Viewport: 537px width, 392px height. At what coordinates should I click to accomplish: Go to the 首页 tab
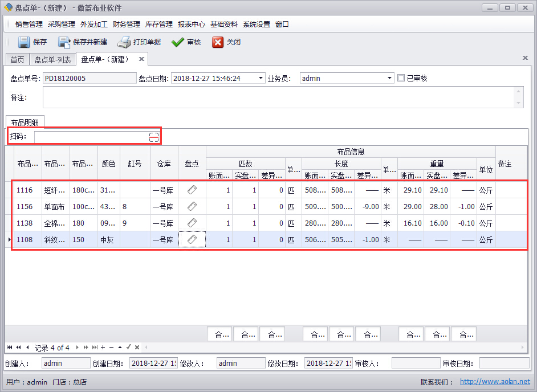coord(17,60)
